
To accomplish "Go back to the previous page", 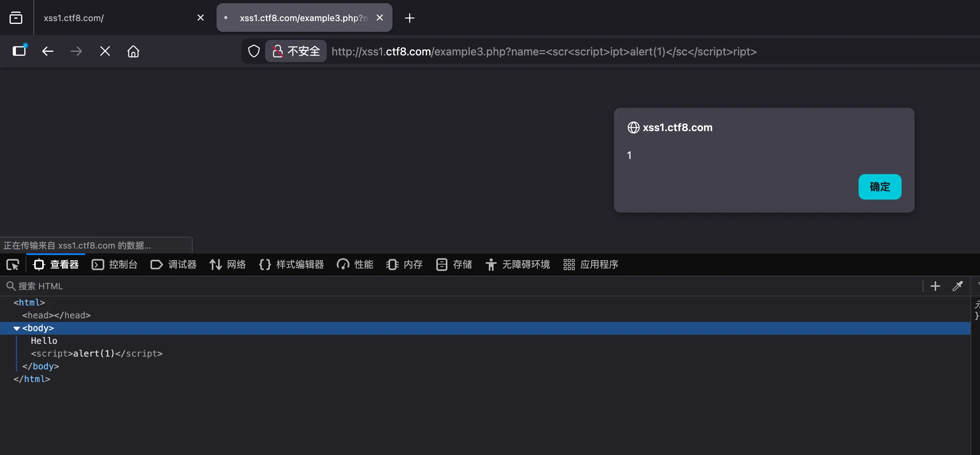I will (48, 51).
